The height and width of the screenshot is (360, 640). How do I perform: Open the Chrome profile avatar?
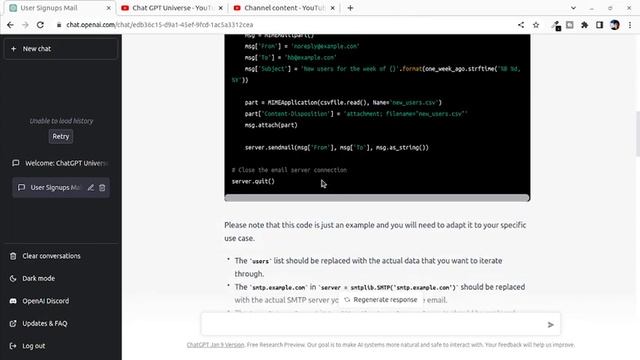614,25
